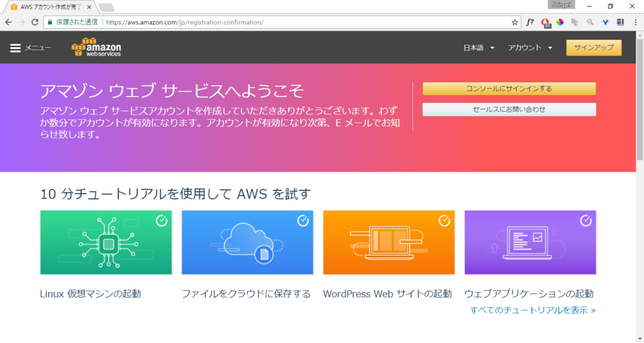This screenshot has height=343, width=644.
Task: Click the green secure lock icon
Action: click(x=50, y=22)
